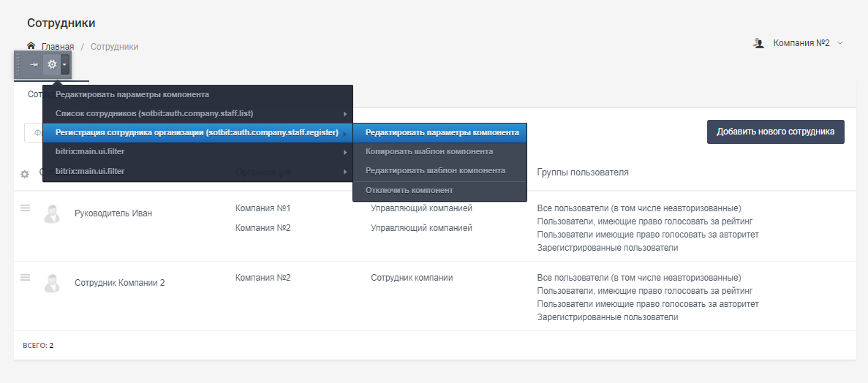Click Зарегистрированные пользователи in Сотрудник Компании 2 row
The image size is (868, 383).
pyautogui.click(x=607, y=318)
